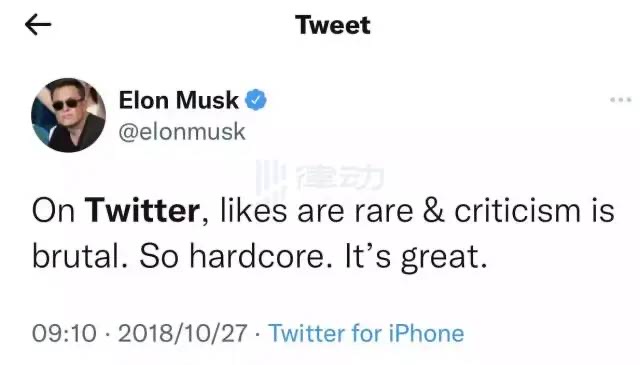Click the word On starting the tweet
The height and width of the screenshot is (365, 640).
pos(53,211)
